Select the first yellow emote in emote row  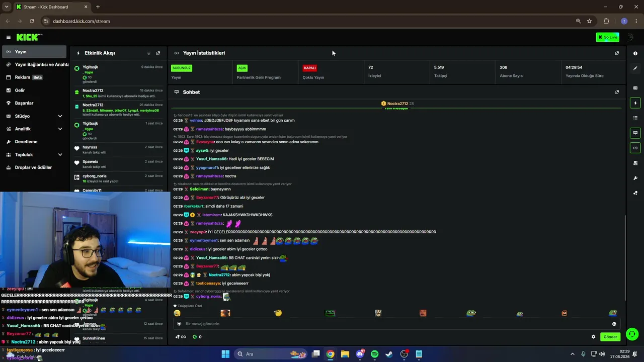177,313
